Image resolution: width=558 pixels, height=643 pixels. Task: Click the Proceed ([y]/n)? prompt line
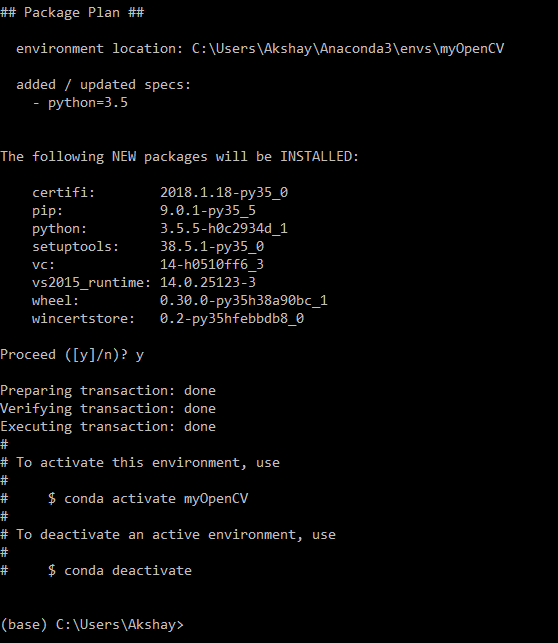pyautogui.click(x=72, y=355)
